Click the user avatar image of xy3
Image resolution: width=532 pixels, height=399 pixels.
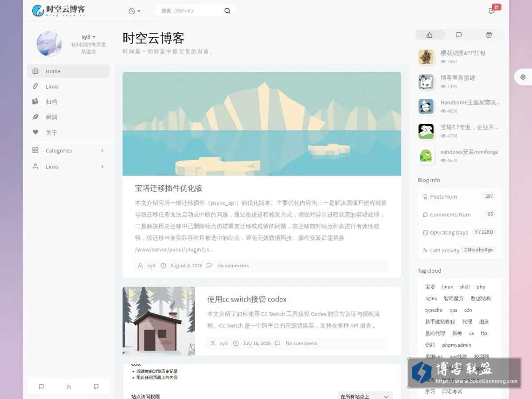pos(49,43)
